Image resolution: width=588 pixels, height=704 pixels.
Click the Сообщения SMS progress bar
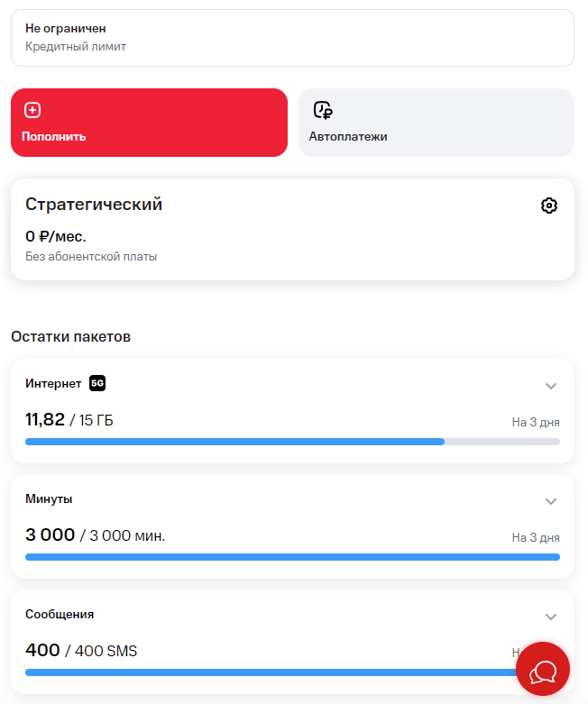click(292, 672)
